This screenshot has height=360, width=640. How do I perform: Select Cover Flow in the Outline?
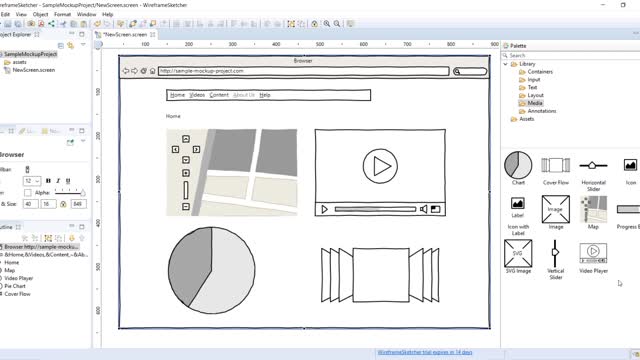pyautogui.click(x=17, y=294)
